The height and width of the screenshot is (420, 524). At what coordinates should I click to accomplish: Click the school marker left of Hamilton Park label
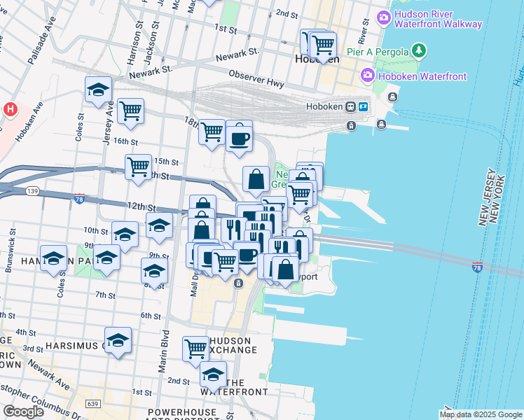point(53,260)
